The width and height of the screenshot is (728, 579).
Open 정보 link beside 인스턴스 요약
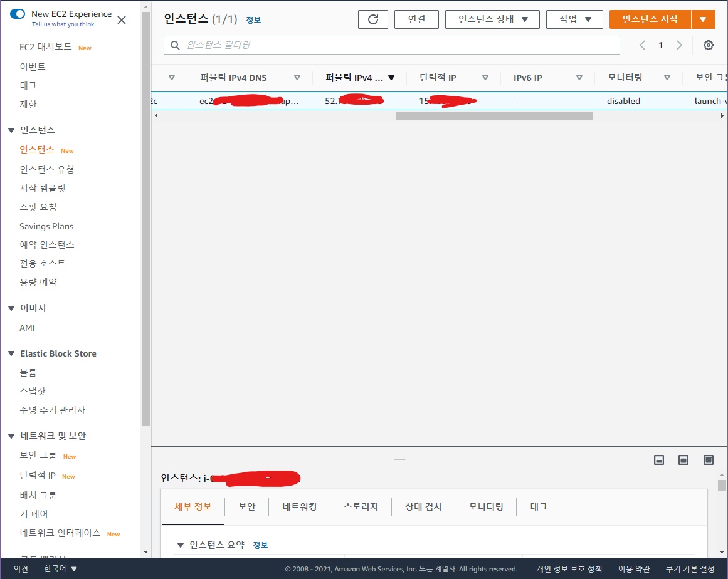pos(260,545)
